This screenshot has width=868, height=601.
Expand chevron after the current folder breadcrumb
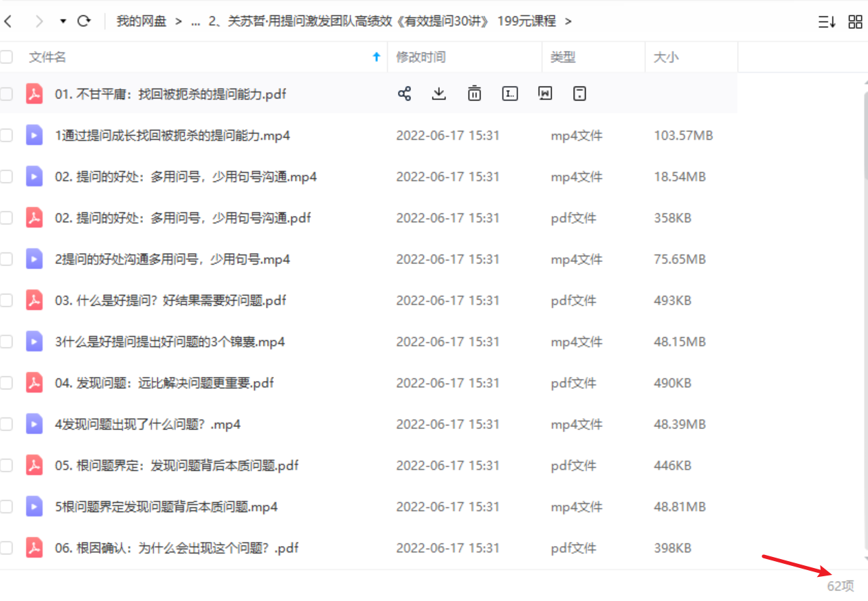568,21
